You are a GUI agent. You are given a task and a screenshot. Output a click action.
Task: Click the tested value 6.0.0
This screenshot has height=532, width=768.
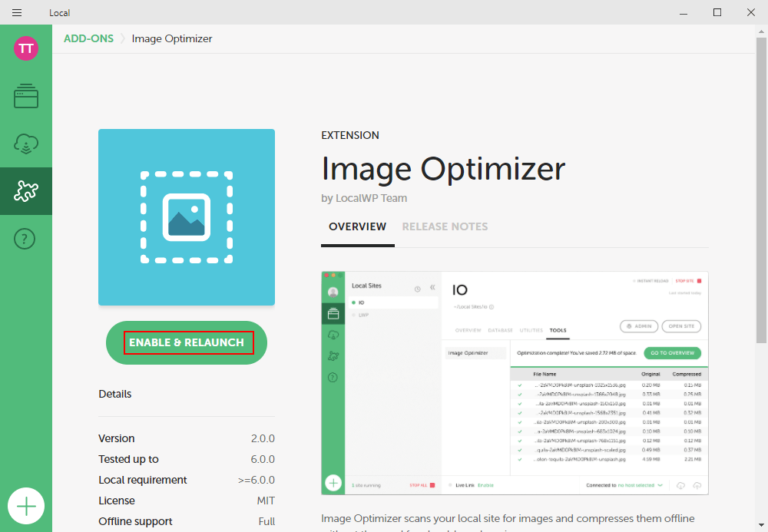[263, 459]
